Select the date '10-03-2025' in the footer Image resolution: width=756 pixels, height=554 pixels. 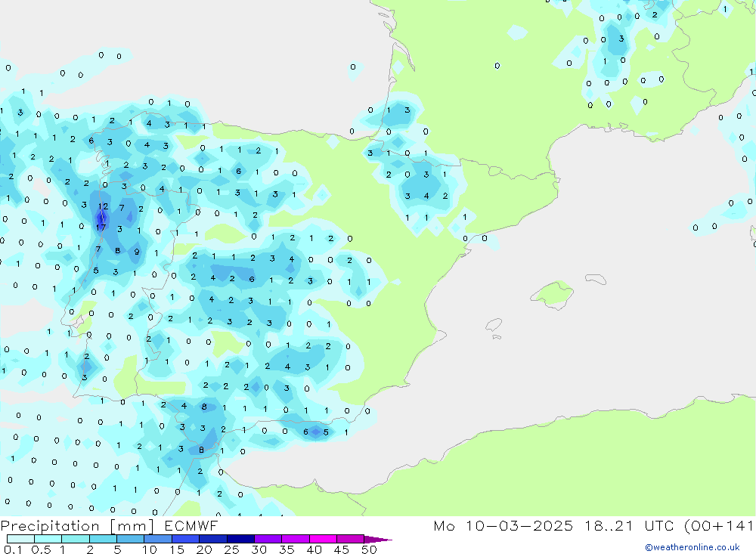coord(519,526)
